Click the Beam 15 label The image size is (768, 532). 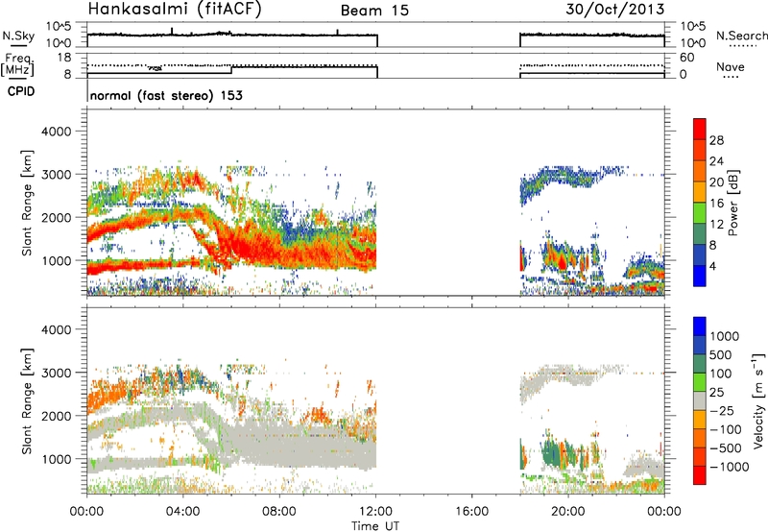click(374, 11)
